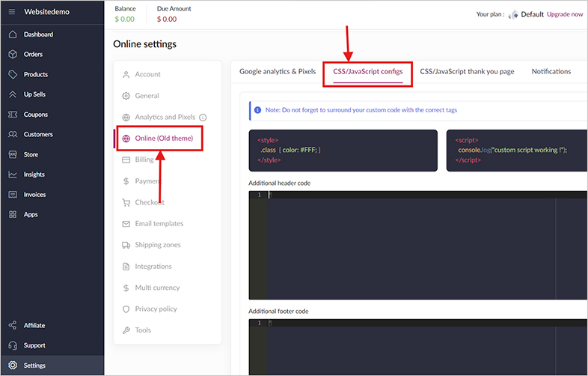The image size is (588, 376).
Task: Click the Default plan label
Action: 532,14
